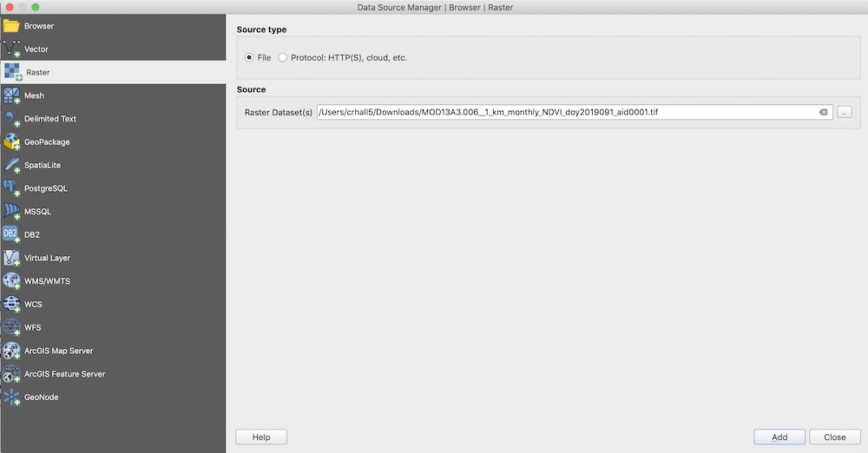Switch to the PostgreSQL tab label
Viewport: 868px width, 453px height.
46,189
